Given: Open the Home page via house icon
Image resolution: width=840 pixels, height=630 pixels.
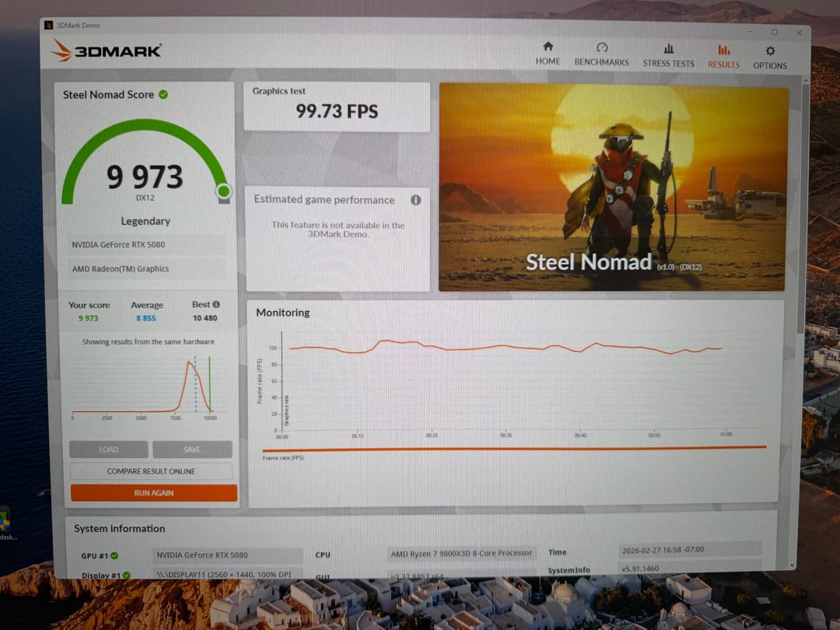Looking at the screenshot, I should [x=548, y=47].
